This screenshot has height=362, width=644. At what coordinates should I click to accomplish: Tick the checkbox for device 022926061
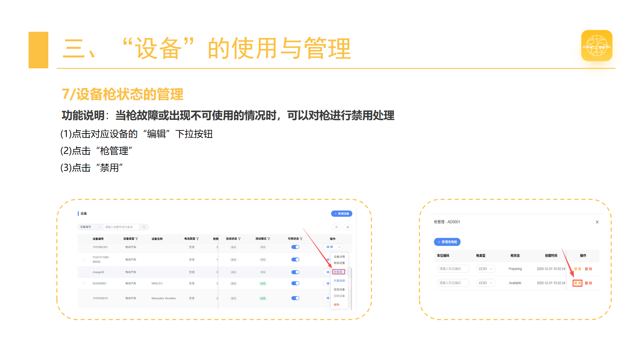pyautogui.click(x=84, y=283)
